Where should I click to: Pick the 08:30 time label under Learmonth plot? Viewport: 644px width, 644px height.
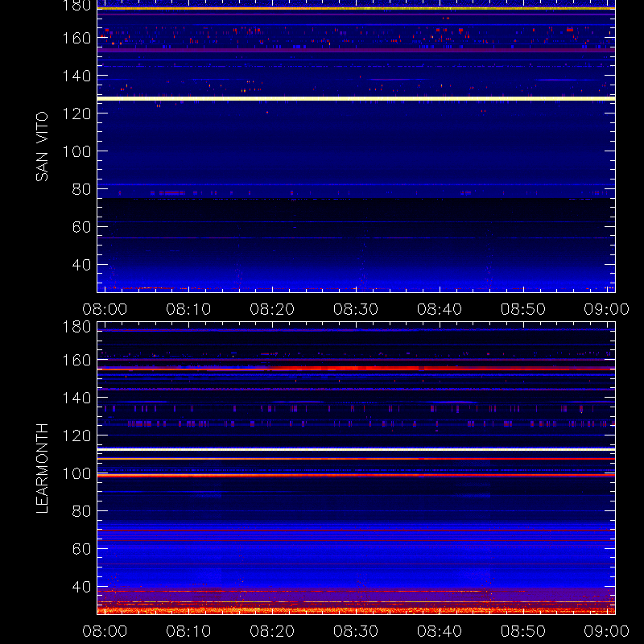pyautogui.click(x=356, y=631)
